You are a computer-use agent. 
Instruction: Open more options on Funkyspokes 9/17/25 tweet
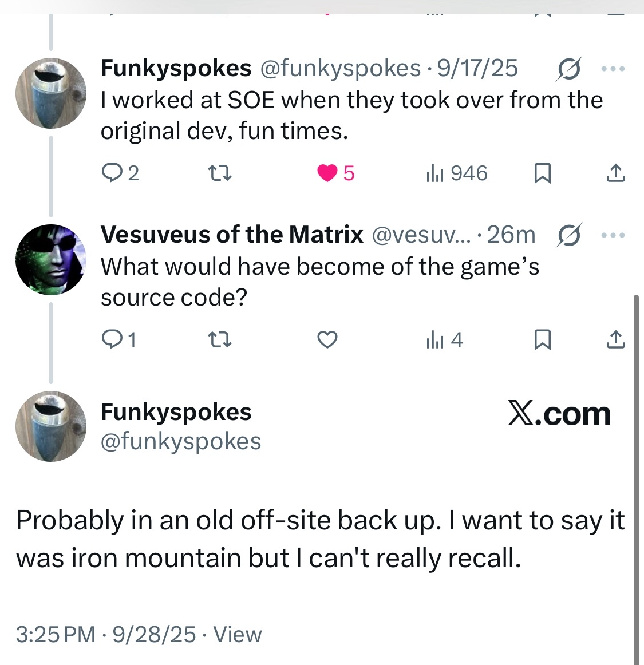[614, 69]
